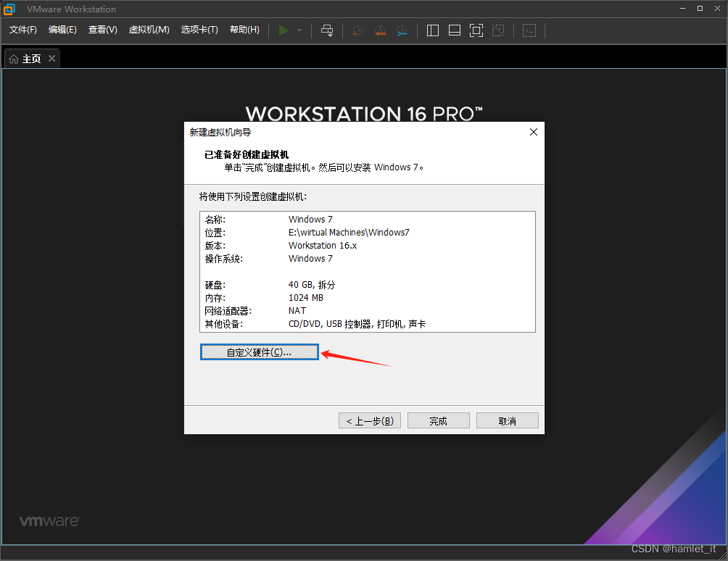The width and height of the screenshot is (728, 561).
Task: Toggle the library sidebar panel icon
Action: coord(433,30)
